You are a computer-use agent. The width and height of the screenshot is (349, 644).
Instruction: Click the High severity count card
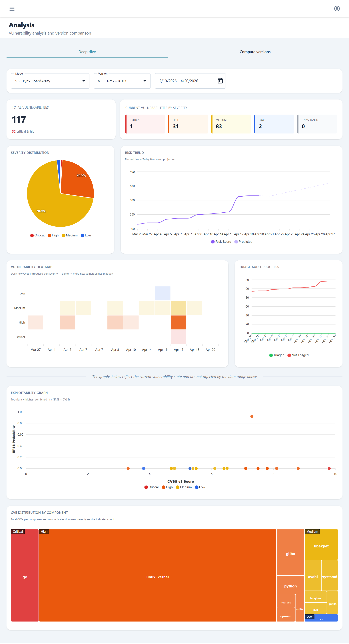[188, 124]
